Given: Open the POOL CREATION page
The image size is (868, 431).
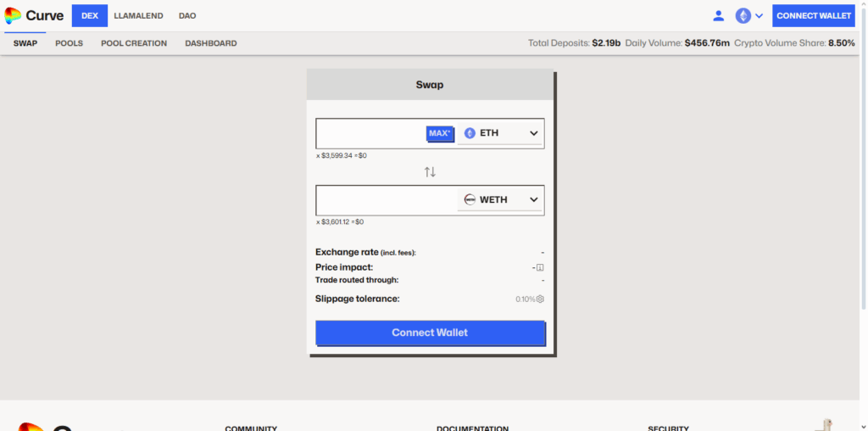Looking at the screenshot, I should pyautogui.click(x=134, y=43).
